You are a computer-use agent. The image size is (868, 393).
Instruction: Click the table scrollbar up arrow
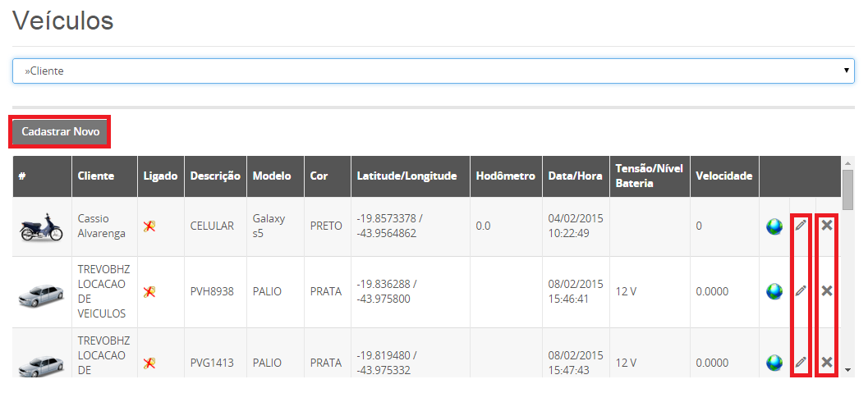pos(848,163)
